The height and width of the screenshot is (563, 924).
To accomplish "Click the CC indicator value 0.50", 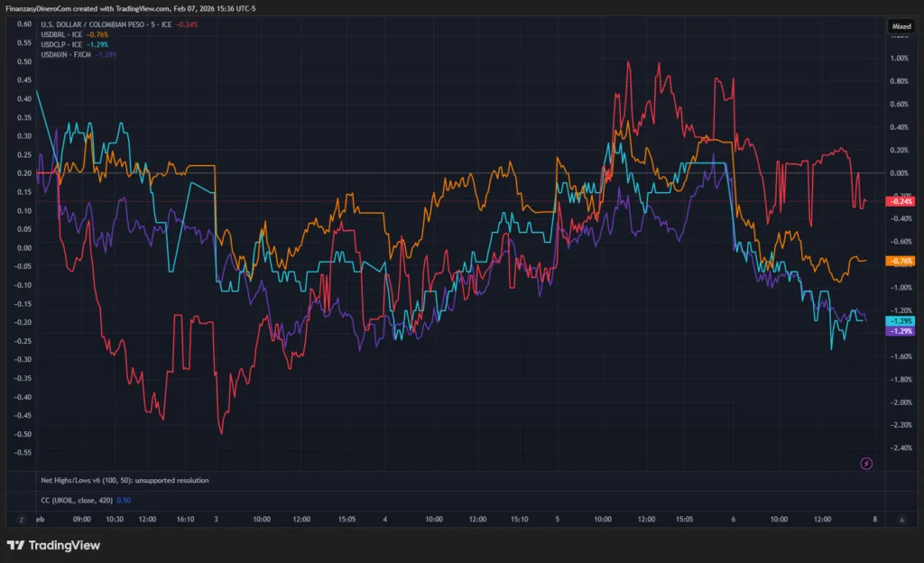I will [x=125, y=500].
